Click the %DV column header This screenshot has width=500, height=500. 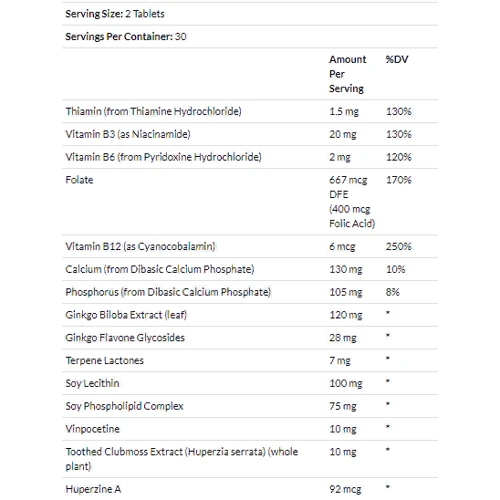click(397, 59)
